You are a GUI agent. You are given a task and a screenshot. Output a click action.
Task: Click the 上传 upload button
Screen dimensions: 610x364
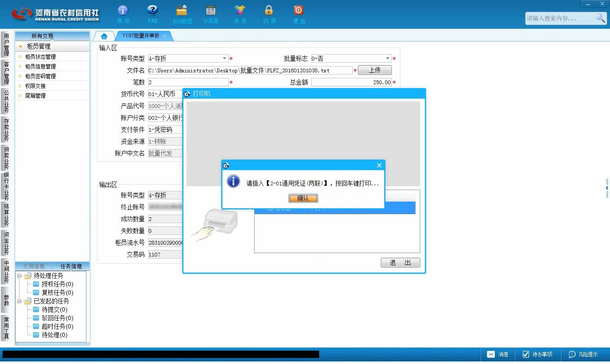click(375, 70)
